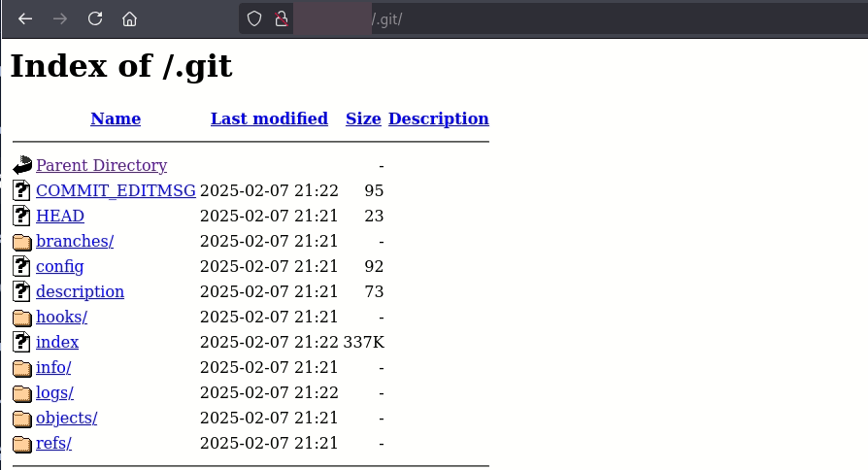Click the file icon beside description
Screen dimensions: 868x470
(21, 291)
